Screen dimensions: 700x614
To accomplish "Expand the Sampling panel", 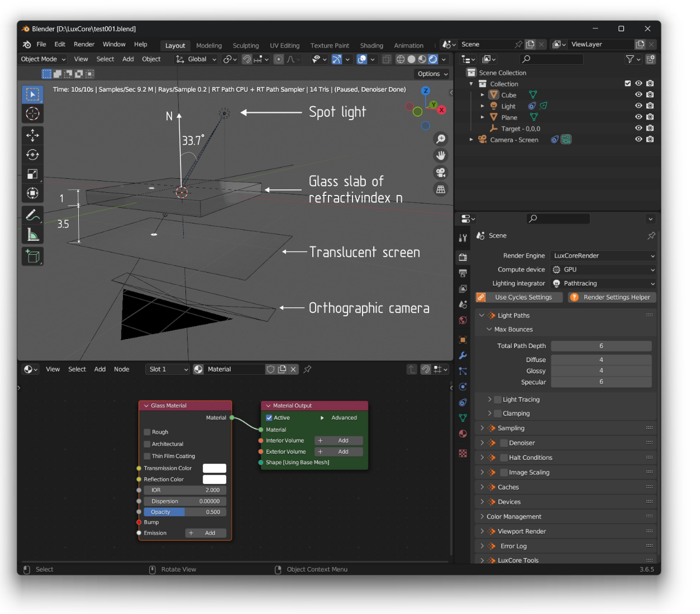I will [x=511, y=429].
